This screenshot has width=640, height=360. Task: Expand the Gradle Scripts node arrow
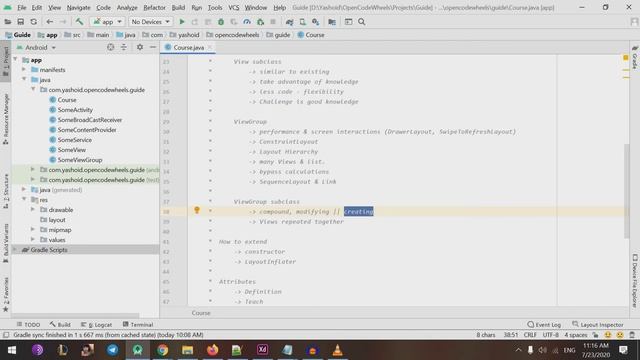click(16, 249)
